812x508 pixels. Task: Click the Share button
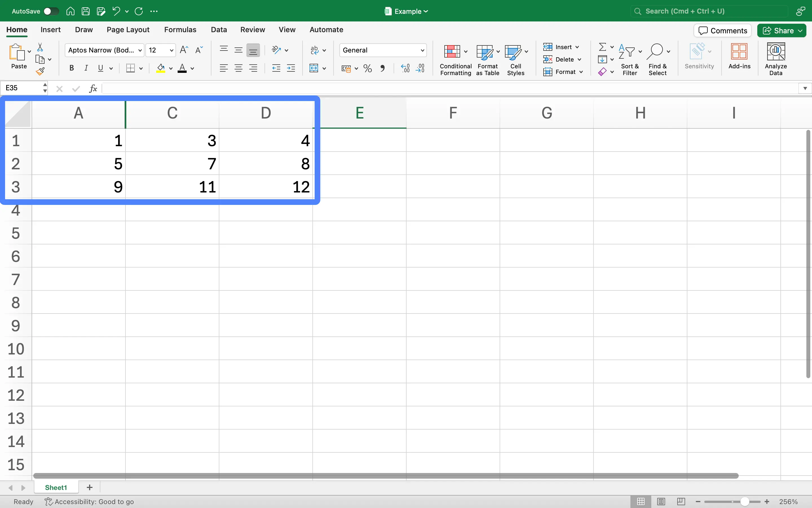(782, 30)
